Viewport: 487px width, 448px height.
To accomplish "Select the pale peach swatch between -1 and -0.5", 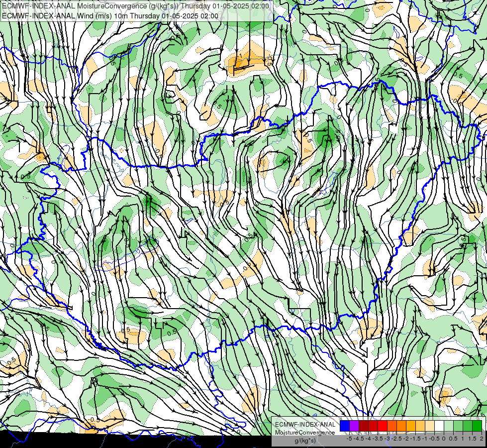I will point(429,426).
